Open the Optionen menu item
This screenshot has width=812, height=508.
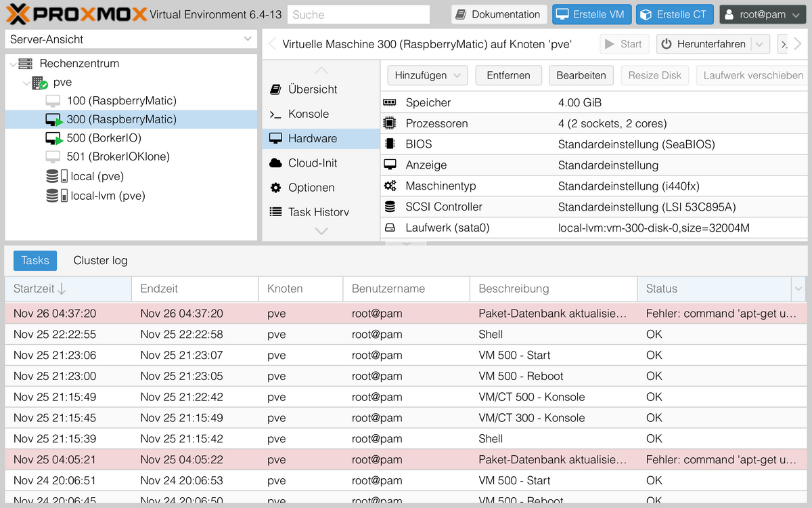(321, 188)
